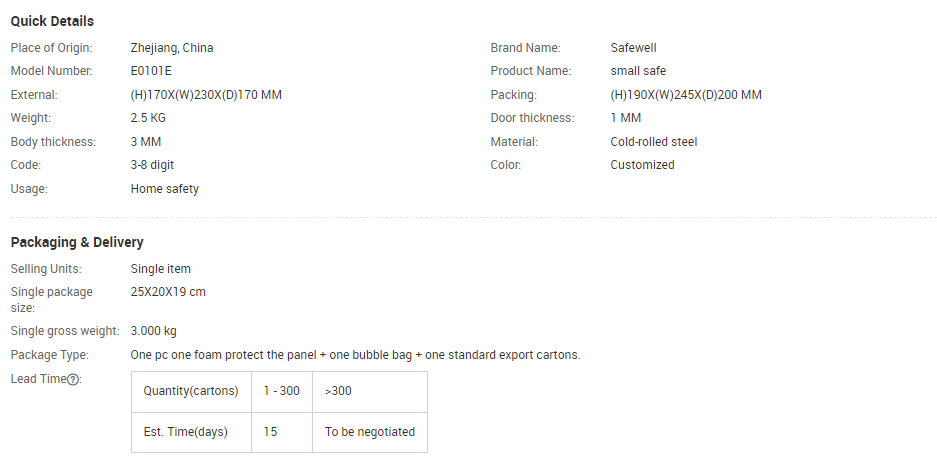
Task: Click the 3.000 kg gross weight value
Action: [154, 331]
